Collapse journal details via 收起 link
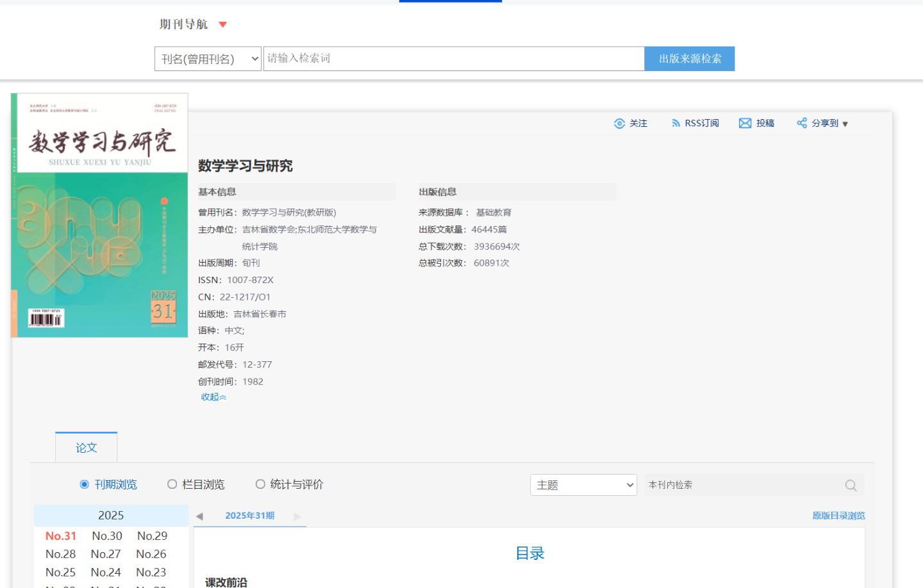The image size is (923, 588). click(x=213, y=397)
